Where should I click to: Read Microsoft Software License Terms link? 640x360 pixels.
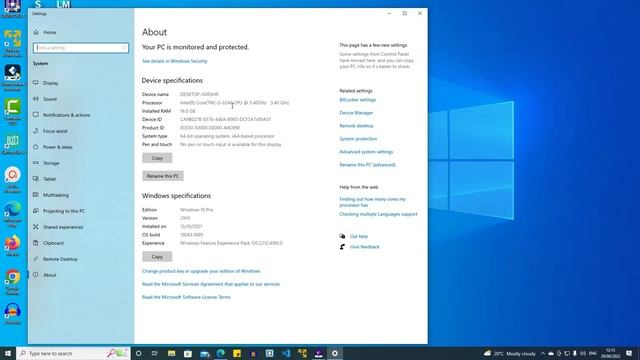click(186, 297)
